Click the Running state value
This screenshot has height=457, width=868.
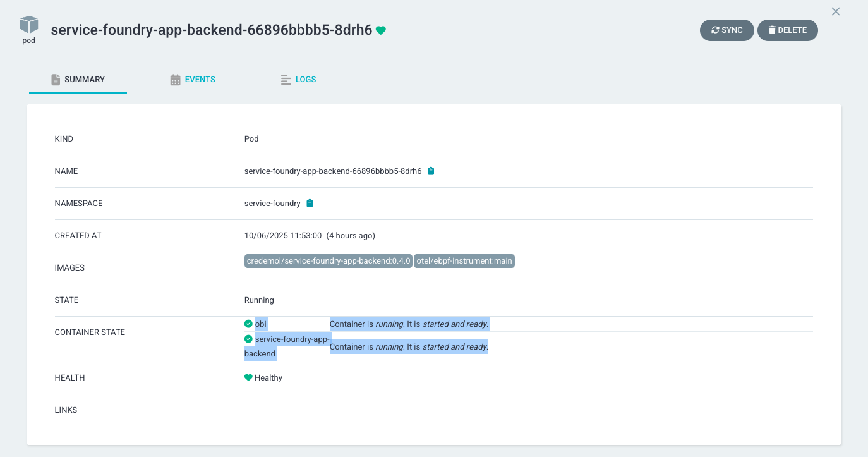(x=259, y=300)
